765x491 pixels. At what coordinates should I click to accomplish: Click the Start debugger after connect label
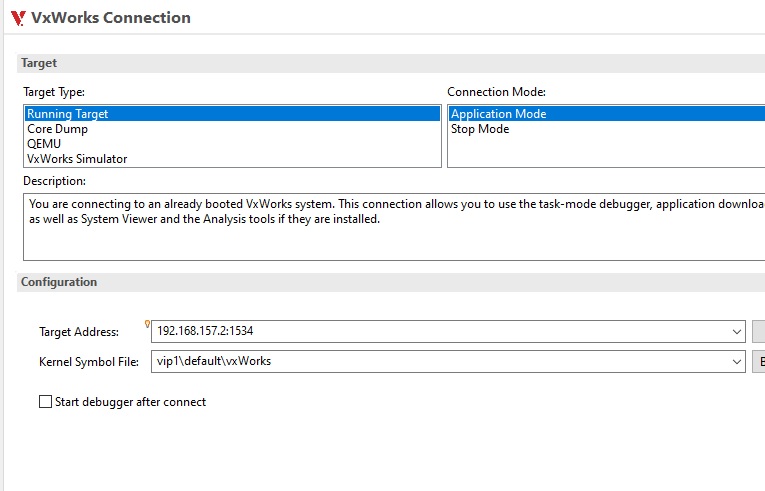130,402
